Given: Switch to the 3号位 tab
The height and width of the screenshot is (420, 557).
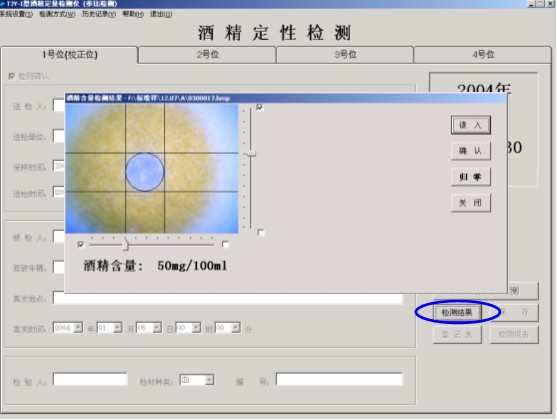Looking at the screenshot, I should [x=345, y=55].
